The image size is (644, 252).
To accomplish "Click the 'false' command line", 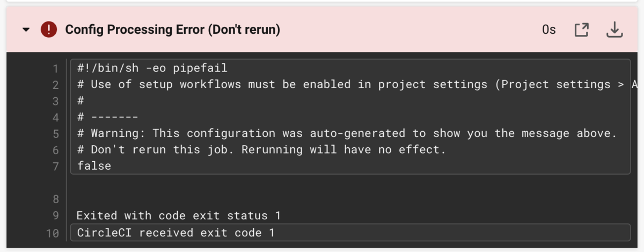I will point(94,166).
